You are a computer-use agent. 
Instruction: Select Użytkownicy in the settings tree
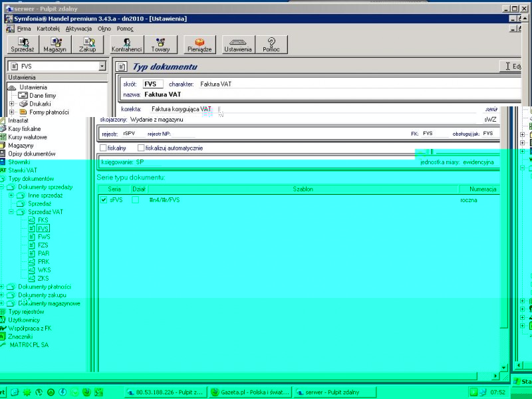click(24, 320)
